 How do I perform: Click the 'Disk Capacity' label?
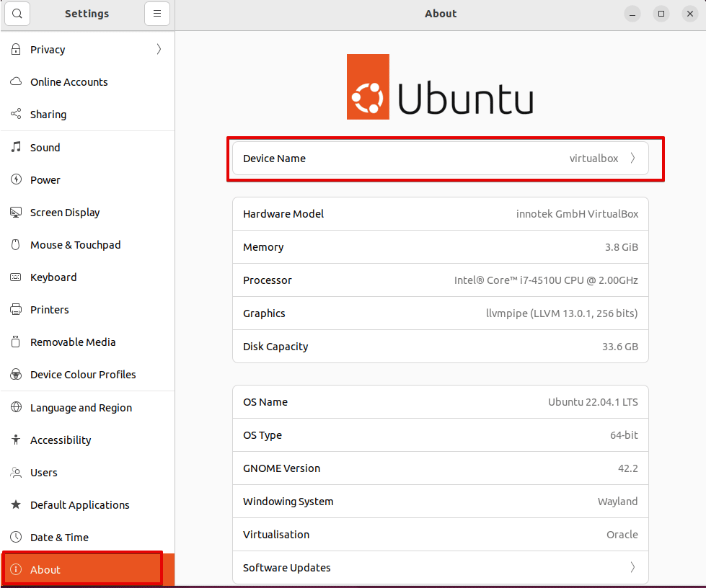(275, 347)
